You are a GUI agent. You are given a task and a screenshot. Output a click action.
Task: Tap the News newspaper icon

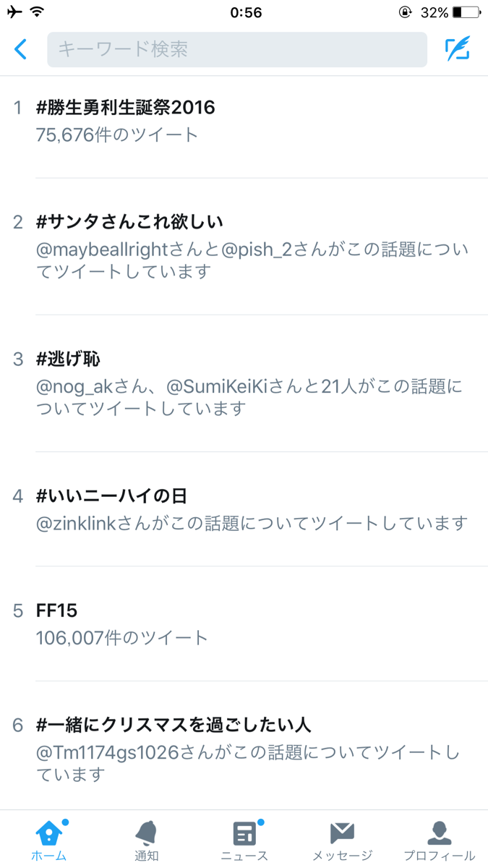[x=244, y=833]
